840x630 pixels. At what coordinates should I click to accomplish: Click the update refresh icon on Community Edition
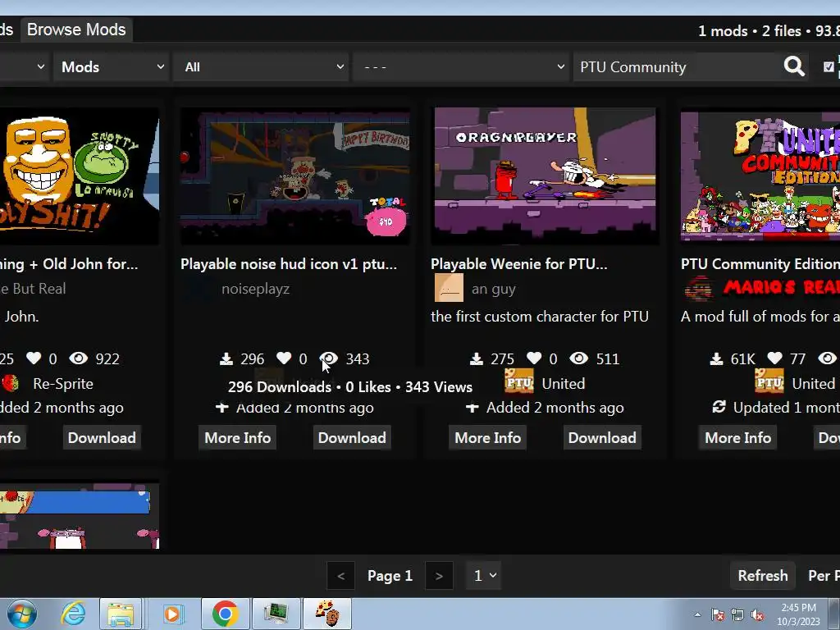(719, 407)
